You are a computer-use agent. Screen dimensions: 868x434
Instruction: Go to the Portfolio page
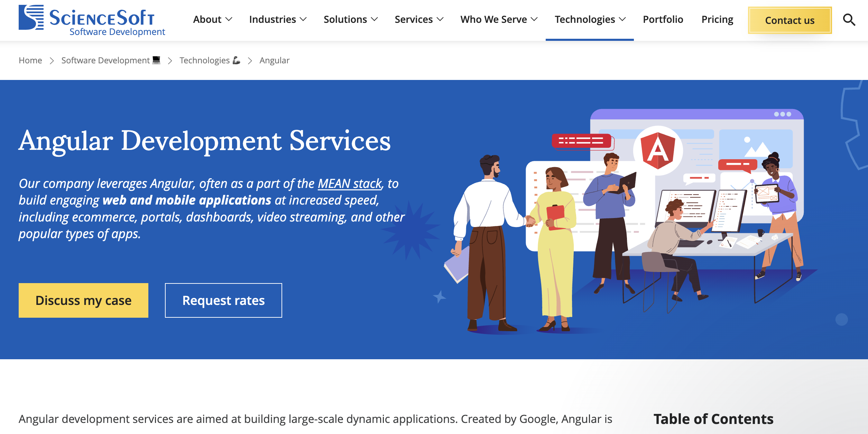(663, 19)
